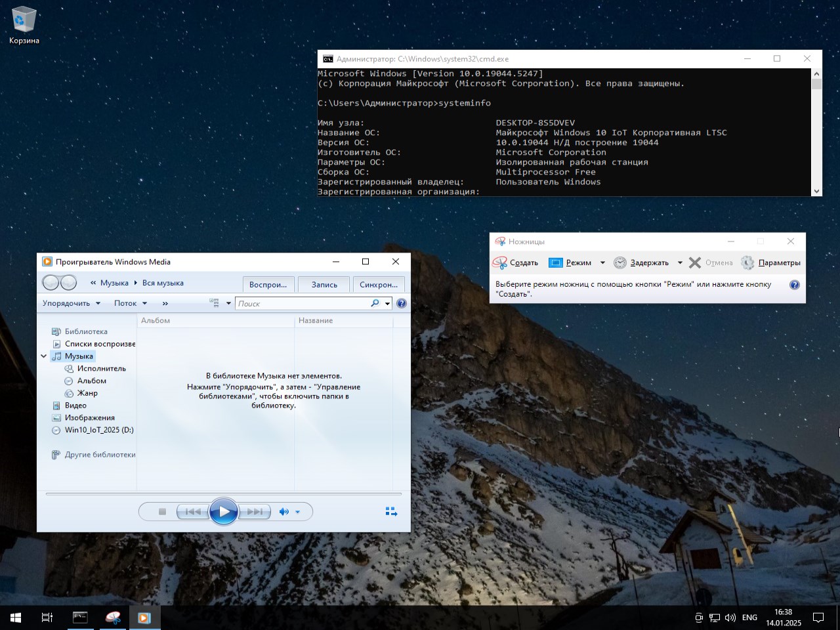Mute the Media Player volume
This screenshot has width=840, height=630.
point(283,512)
